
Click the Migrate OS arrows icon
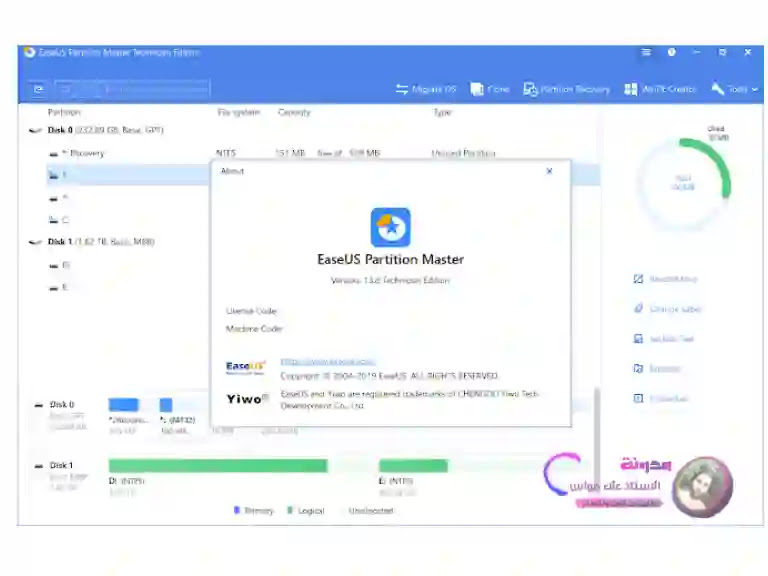402,89
